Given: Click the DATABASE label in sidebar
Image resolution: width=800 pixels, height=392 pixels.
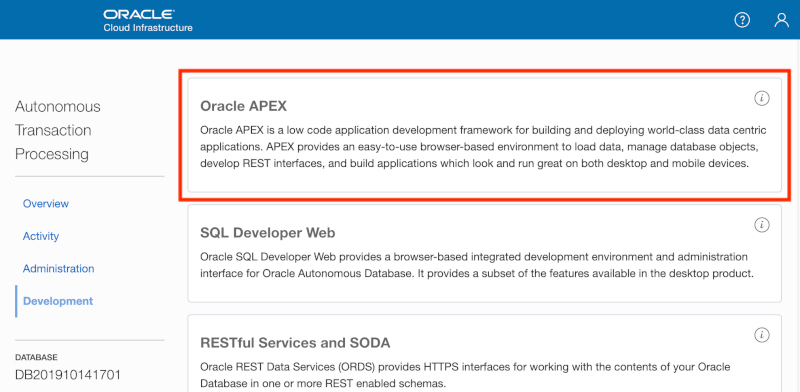Looking at the screenshot, I should pyautogui.click(x=36, y=357).
